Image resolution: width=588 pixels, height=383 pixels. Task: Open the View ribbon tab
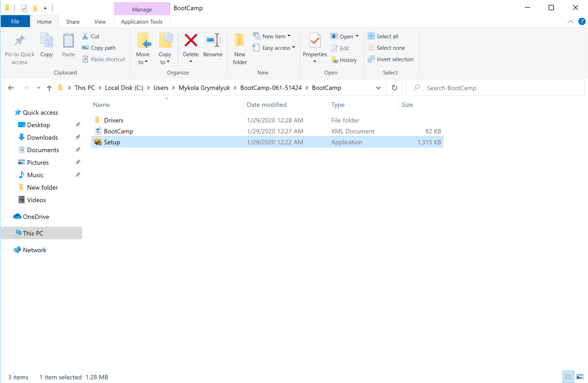100,22
